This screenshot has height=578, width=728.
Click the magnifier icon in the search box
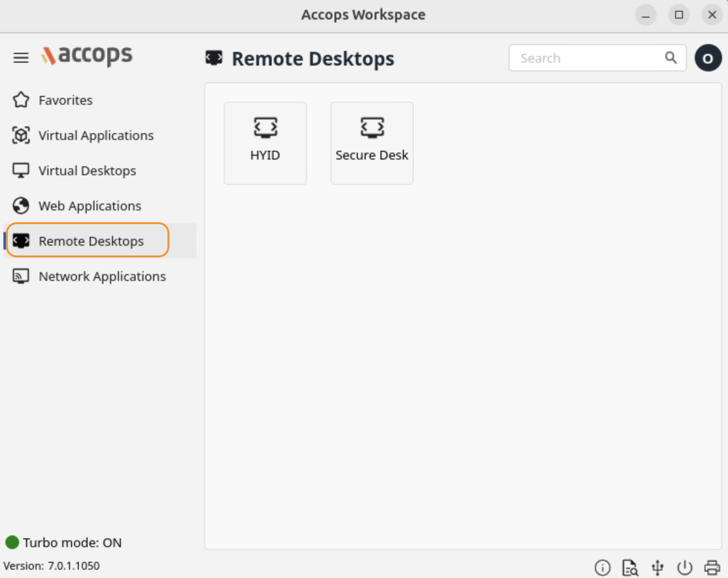671,58
